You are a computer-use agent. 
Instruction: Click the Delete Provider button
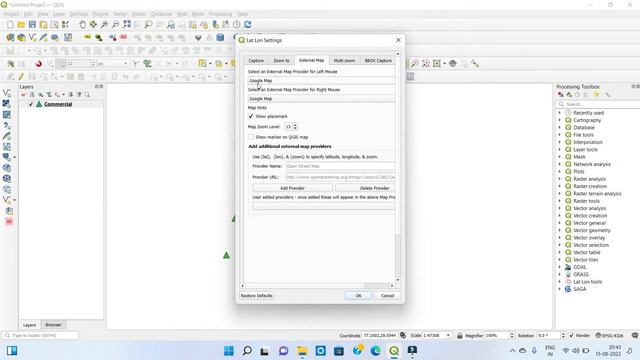[365, 188]
